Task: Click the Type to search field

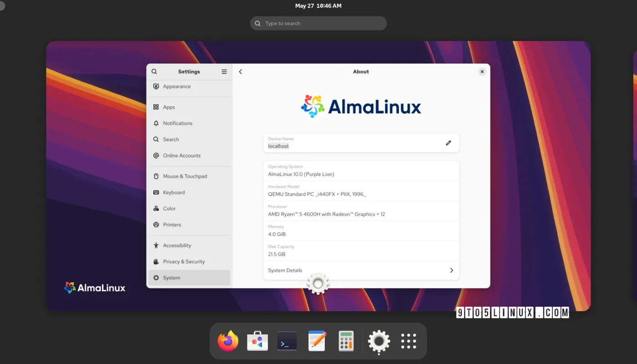Action: tap(318, 23)
